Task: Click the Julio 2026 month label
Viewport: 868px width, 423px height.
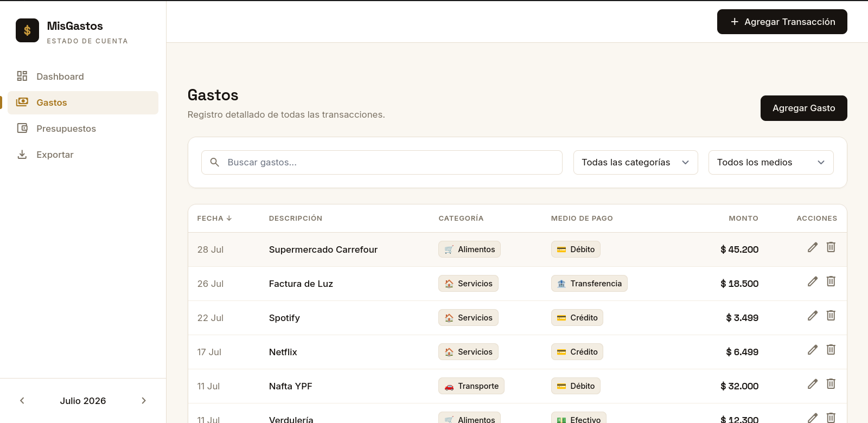Action: (83, 401)
